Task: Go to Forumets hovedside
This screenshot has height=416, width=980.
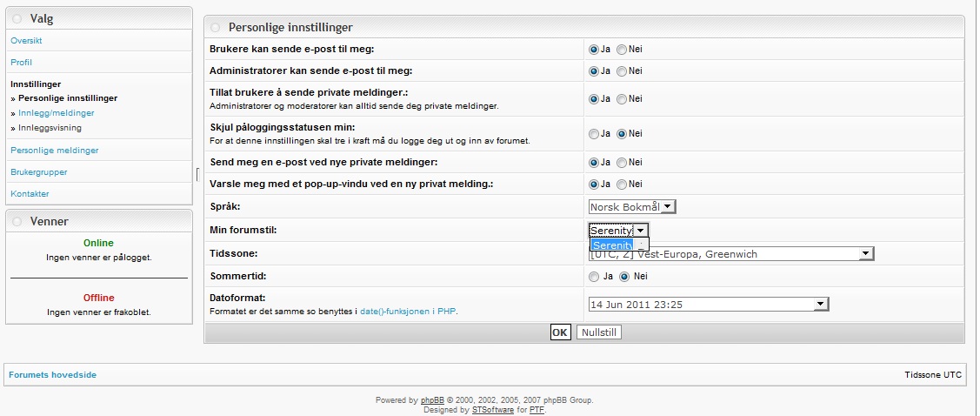Action: click(52, 375)
